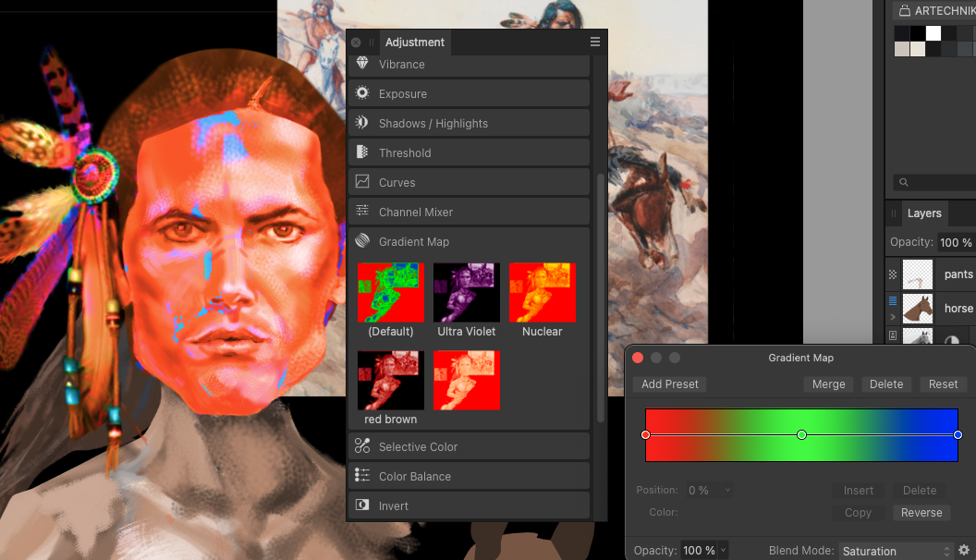The width and height of the screenshot is (976, 560).
Task: Select the green midpoint gradient stop
Action: click(801, 434)
